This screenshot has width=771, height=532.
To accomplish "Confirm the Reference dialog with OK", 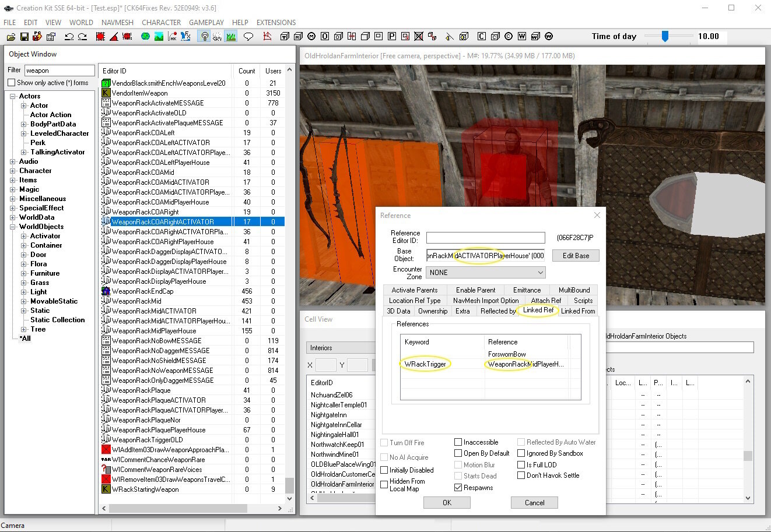I will pos(447,502).
